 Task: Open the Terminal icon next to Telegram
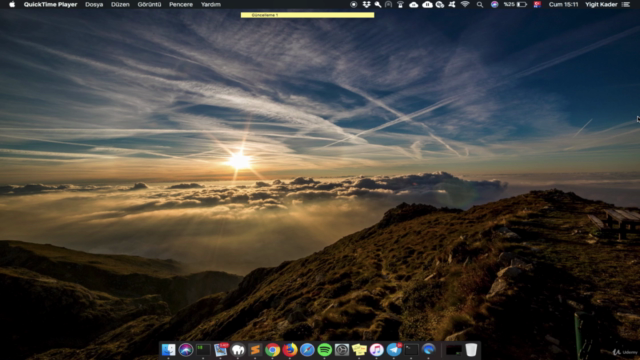coord(411,350)
